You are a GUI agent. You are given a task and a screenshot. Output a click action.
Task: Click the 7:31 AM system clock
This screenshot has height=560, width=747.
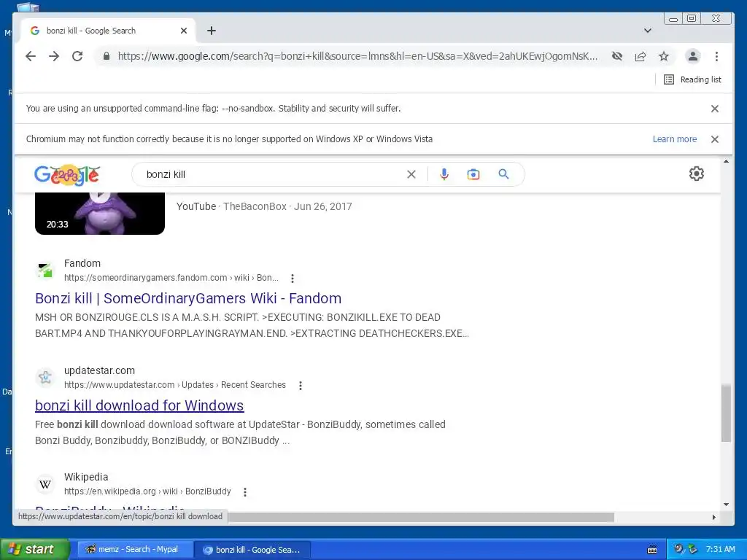[x=720, y=549]
